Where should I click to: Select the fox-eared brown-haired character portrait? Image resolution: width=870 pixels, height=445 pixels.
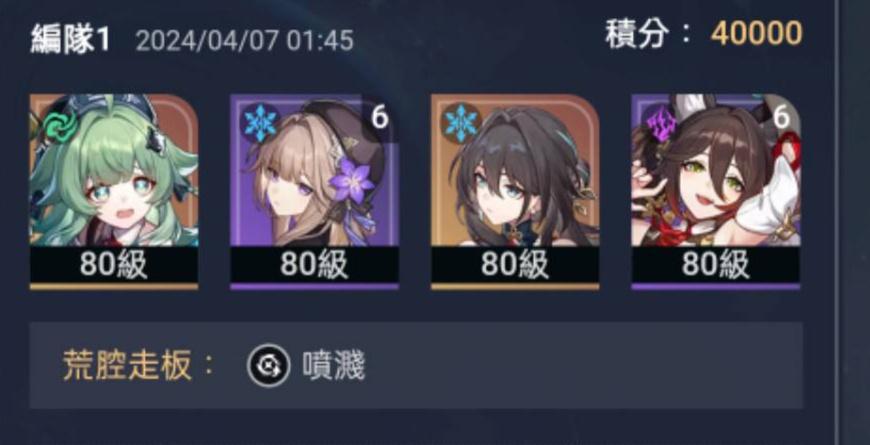716,191
